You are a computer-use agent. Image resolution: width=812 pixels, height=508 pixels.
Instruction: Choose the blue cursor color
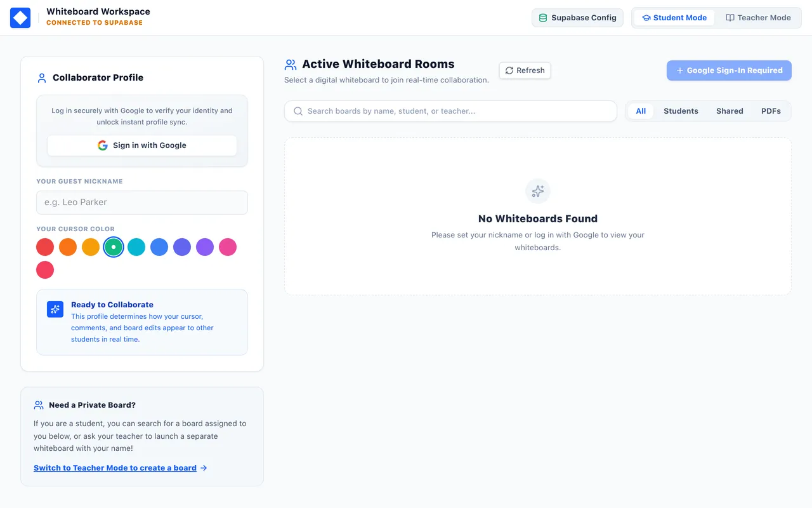click(159, 247)
